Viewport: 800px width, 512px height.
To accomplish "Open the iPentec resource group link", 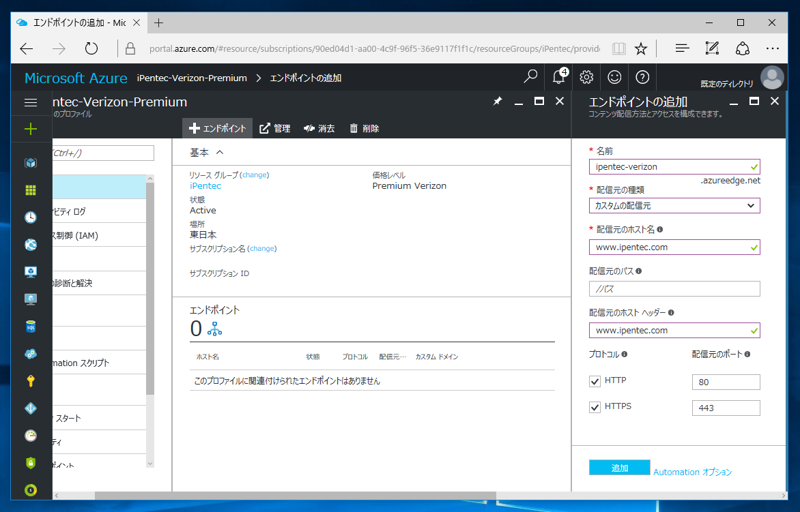I will (205, 186).
